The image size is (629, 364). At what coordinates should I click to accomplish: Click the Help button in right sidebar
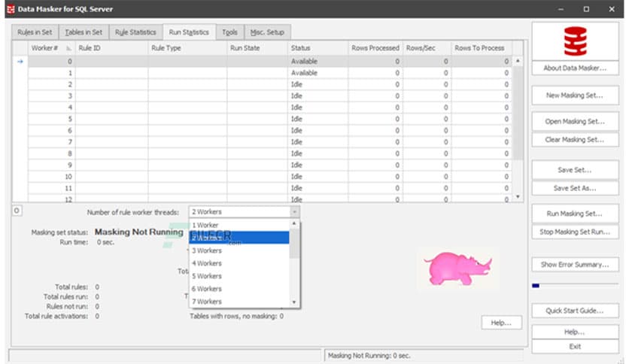[575, 332]
